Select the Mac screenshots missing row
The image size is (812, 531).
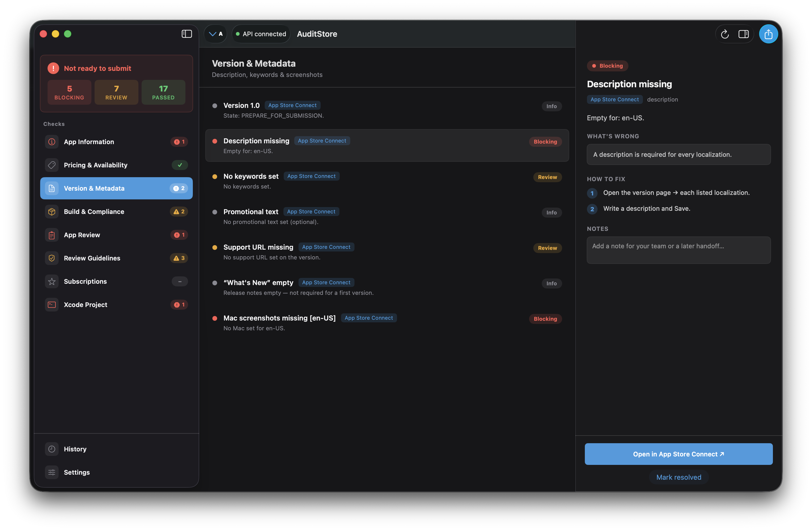pos(387,322)
